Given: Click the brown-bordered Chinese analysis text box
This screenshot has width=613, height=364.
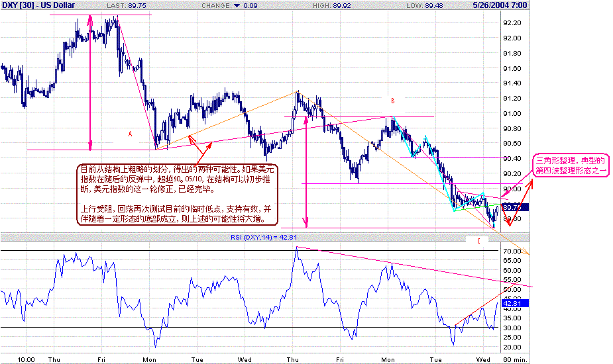Looking at the screenshot, I should click(x=177, y=195).
